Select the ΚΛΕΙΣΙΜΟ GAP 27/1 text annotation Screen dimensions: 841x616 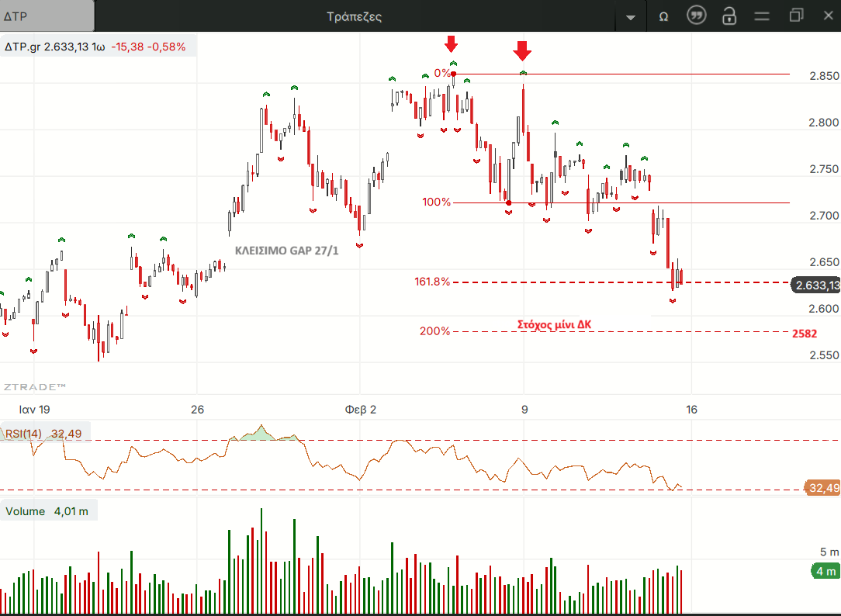point(286,251)
